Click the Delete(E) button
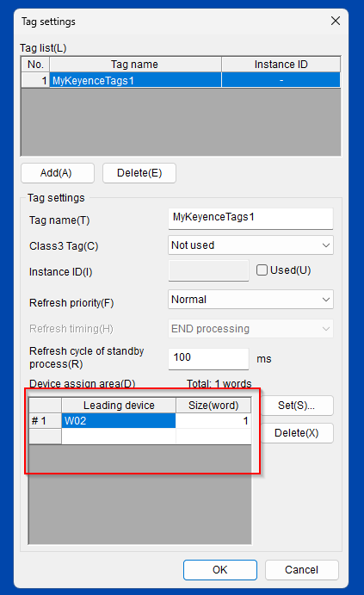This screenshot has height=595, width=364. point(139,173)
